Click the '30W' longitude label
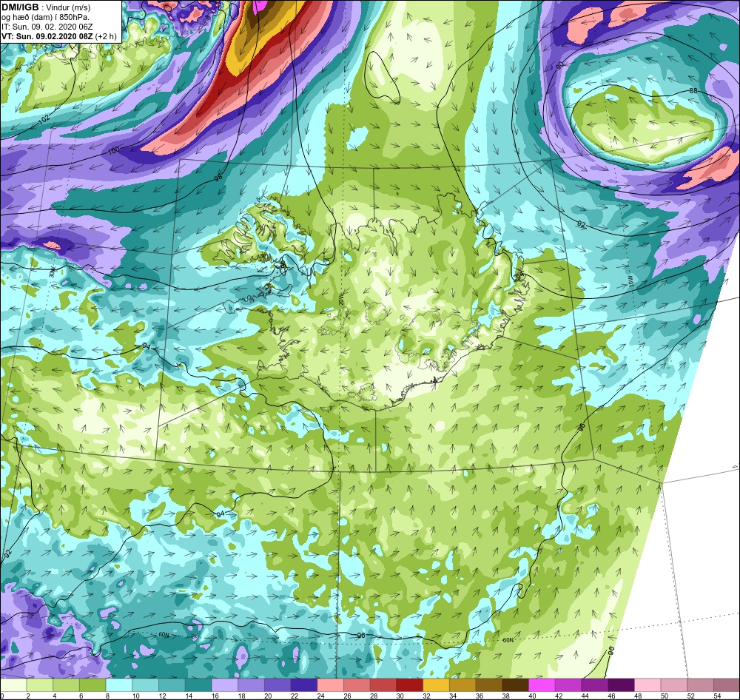 pyautogui.click(x=52, y=272)
